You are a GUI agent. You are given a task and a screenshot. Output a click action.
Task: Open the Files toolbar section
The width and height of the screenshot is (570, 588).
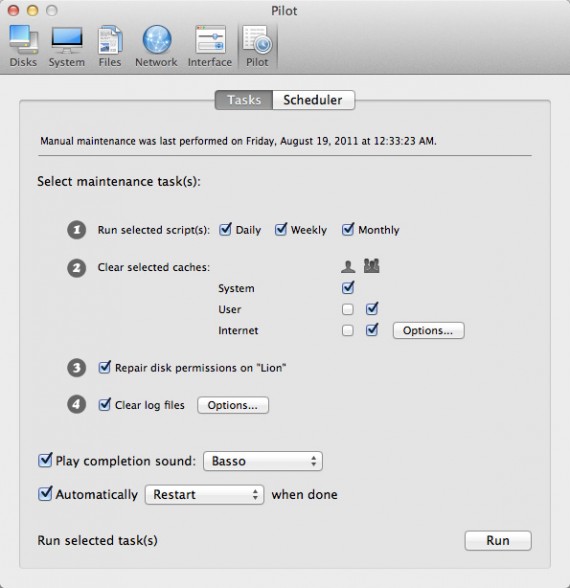coord(110,46)
